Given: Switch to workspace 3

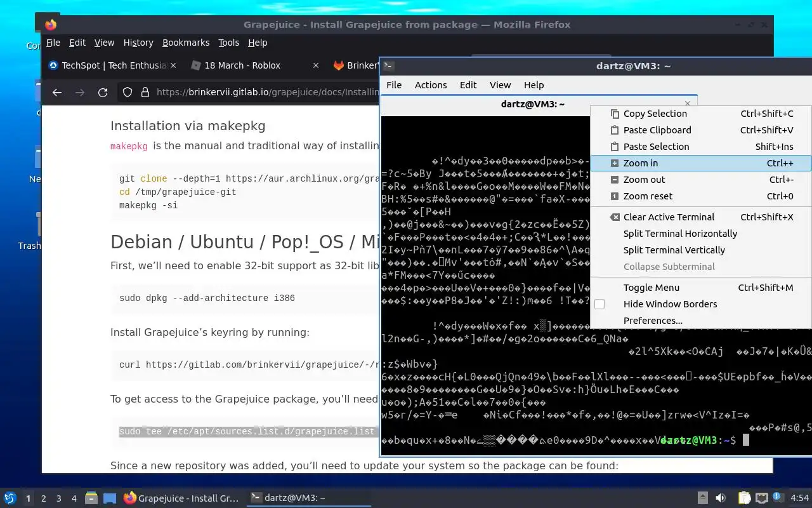Looking at the screenshot, I should pos(59,498).
